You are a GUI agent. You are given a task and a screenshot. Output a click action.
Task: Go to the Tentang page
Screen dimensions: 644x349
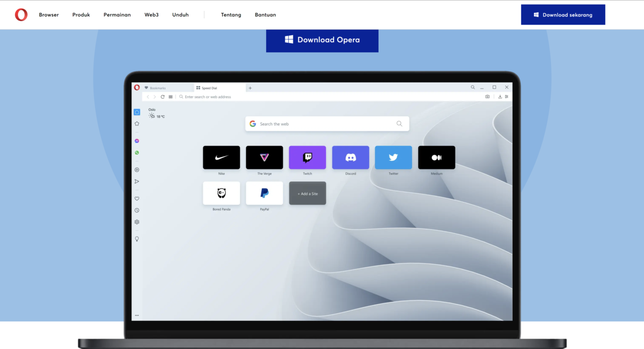click(231, 15)
